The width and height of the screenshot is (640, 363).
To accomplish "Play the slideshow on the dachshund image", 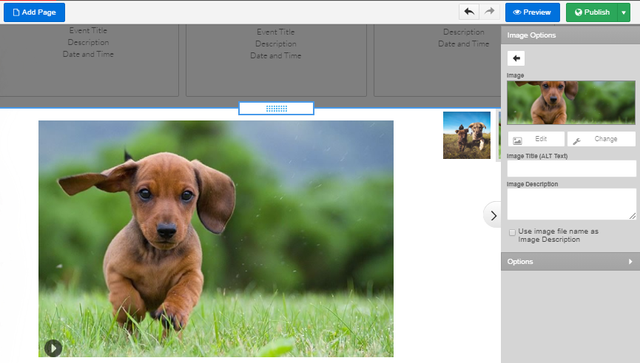I will click(x=53, y=348).
